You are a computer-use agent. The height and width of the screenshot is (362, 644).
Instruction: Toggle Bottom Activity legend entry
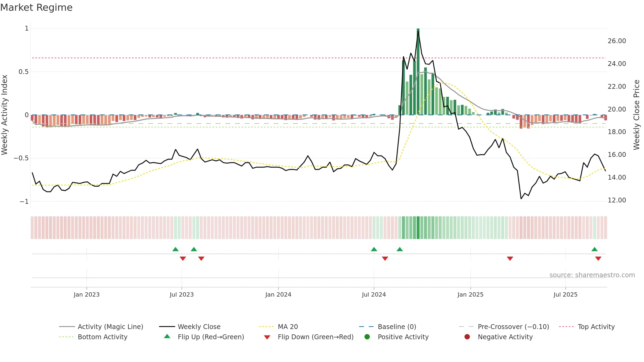point(93,337)
